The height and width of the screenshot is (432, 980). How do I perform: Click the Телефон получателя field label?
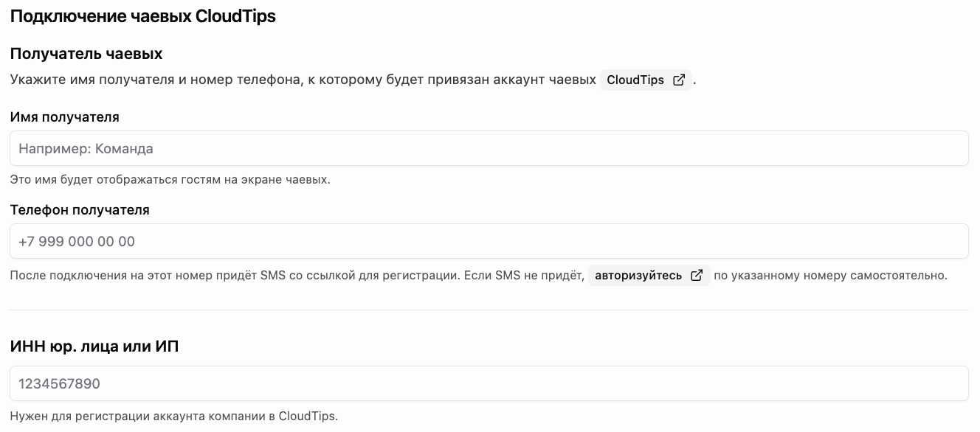click(x=80, y=210)
